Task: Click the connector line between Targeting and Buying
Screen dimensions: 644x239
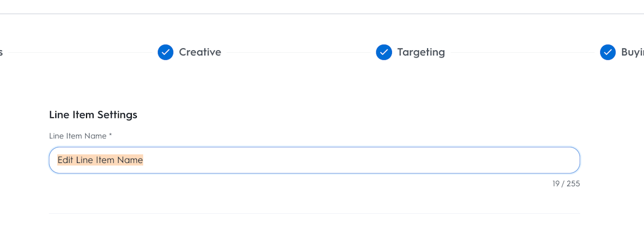Action: (x=522, y=52)
